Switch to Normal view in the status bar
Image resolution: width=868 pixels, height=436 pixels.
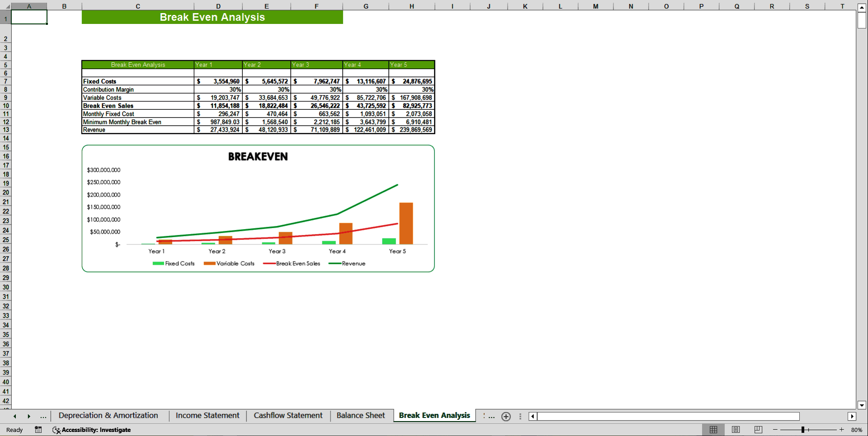[713, 430]
